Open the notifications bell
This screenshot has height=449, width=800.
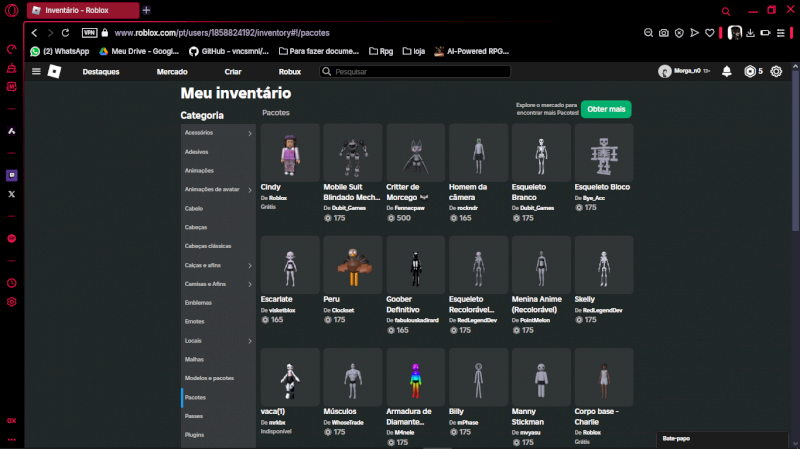(727, 71)
